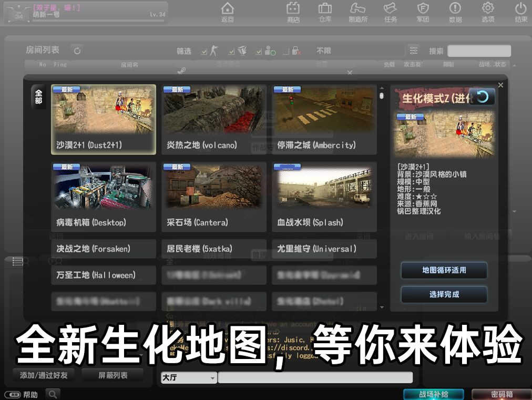The image size is (532, 400).
Task: Choose the 居民老楼 (5xatka) map
Action: point(214,249)
